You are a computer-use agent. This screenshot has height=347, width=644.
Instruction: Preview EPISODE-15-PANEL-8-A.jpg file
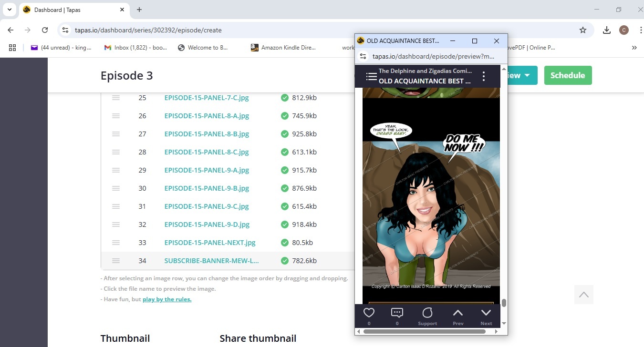pyautogui.click(x=207, y=116)
